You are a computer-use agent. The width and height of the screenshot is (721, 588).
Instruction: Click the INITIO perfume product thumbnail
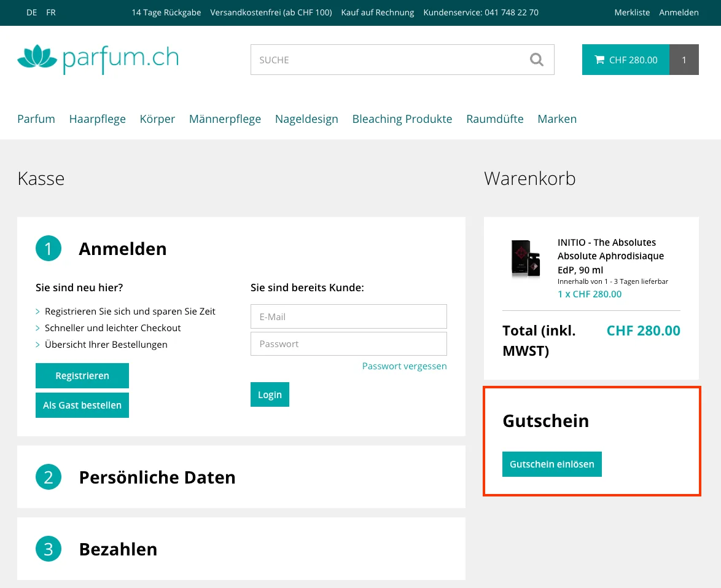(525, 259)
